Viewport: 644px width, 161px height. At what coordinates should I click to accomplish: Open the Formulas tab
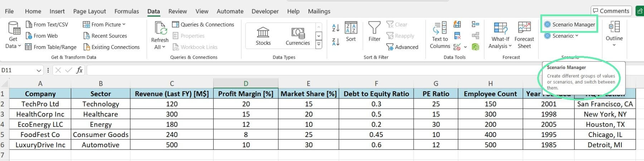(x=127, y=11)
